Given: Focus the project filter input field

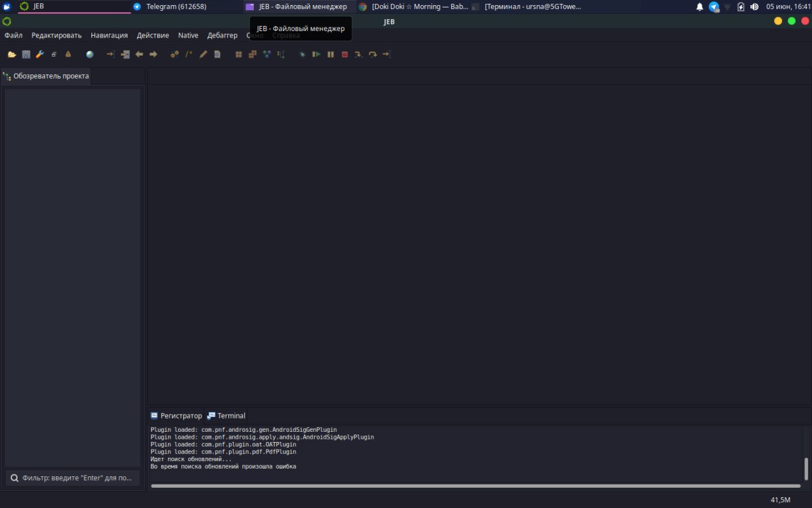Looking at the screenshot, I should [72, 478].
